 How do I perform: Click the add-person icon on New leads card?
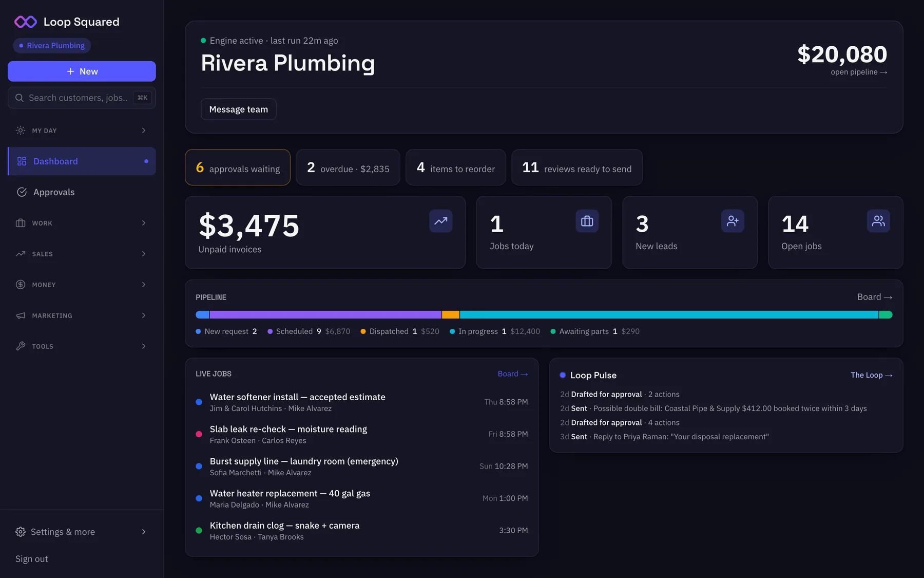pos(733,221)
